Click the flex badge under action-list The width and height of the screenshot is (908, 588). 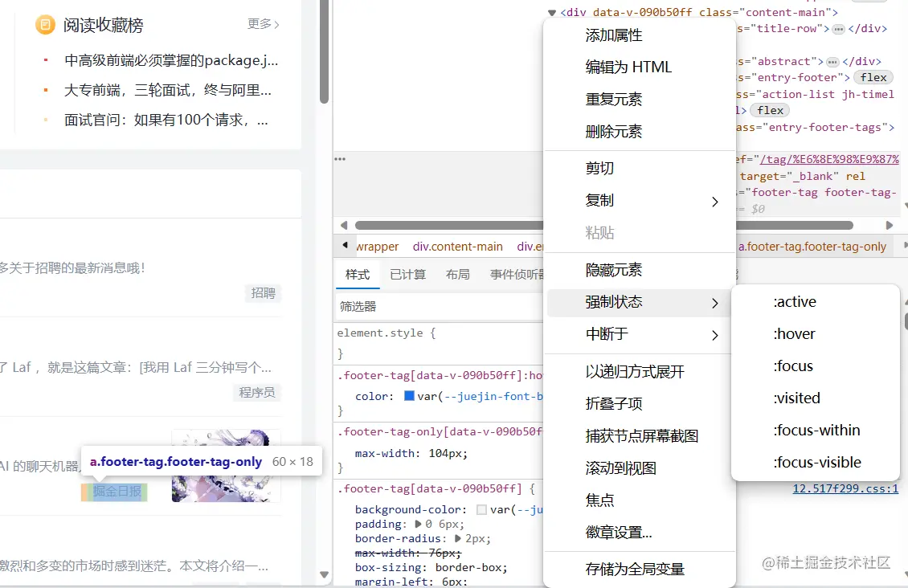coord(770,111)
